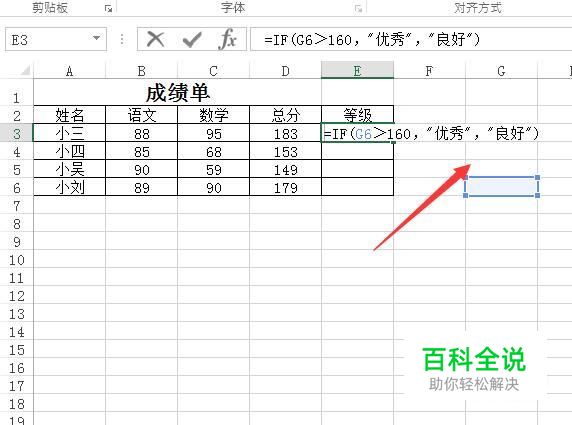Click empty grade cell in 小刘 row
This screenshot has height=425, width=572.
click(357, 187)
